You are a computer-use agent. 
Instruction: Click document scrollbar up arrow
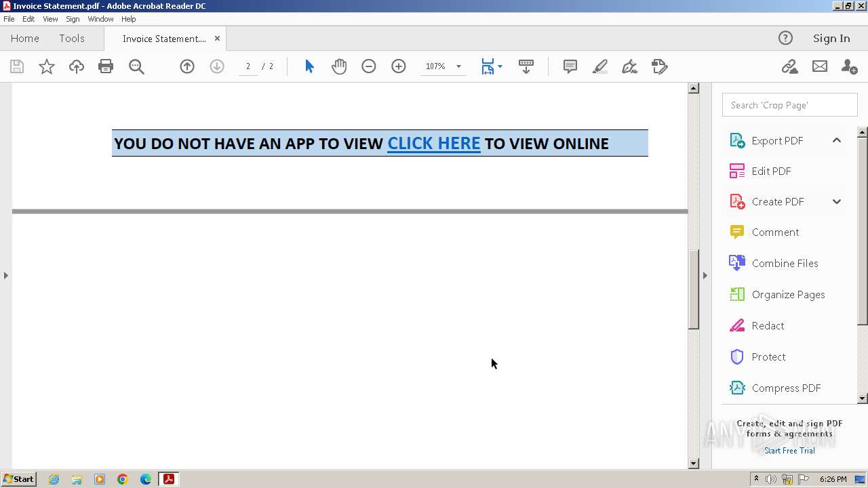[693, 88]
